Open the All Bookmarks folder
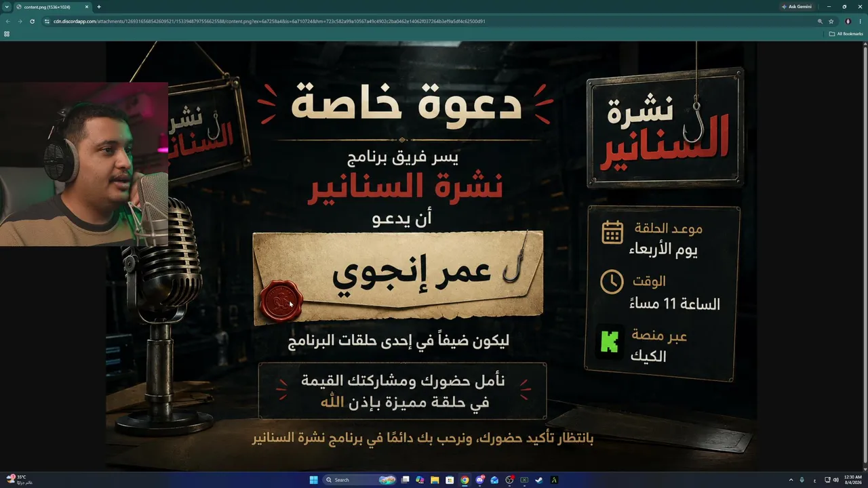 [x=846, y=33]
